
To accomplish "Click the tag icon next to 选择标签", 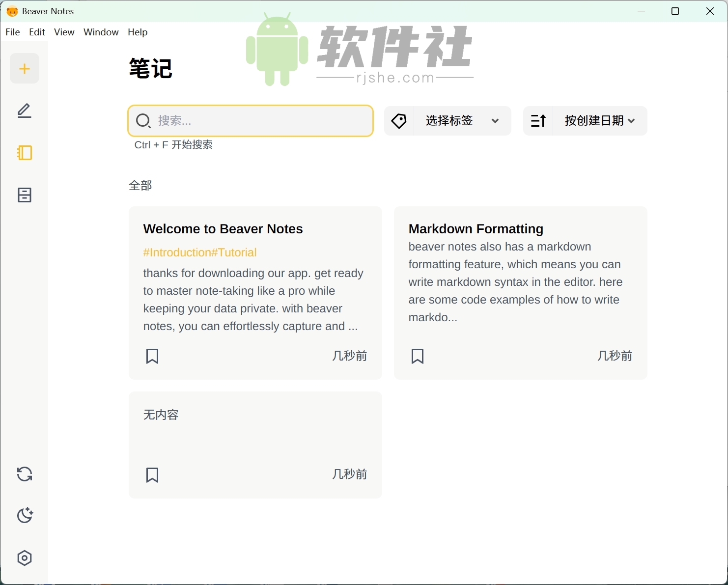I will (399, 121).
